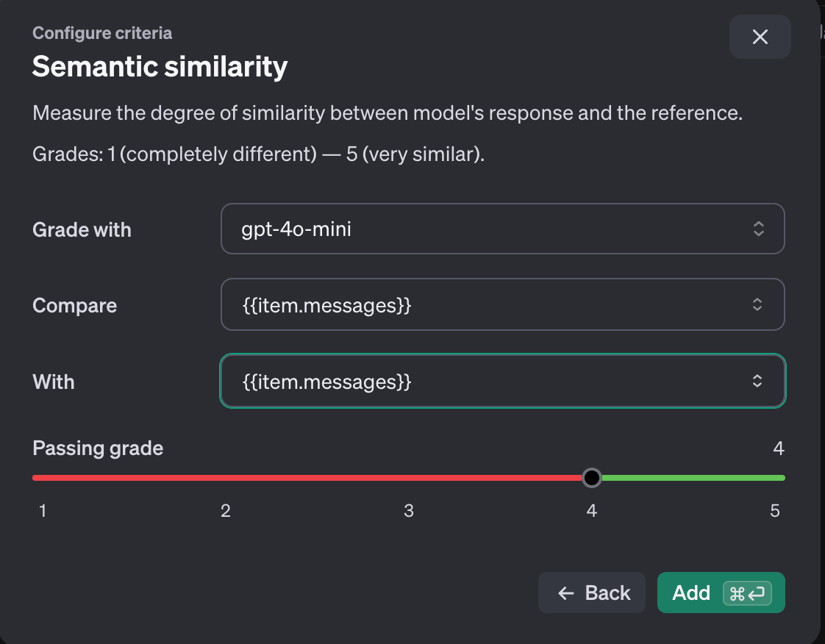The width and height of the screenshot is (825, 644).
Task: Click the chevron arrows in Compare field
Action: click(757, 304)
